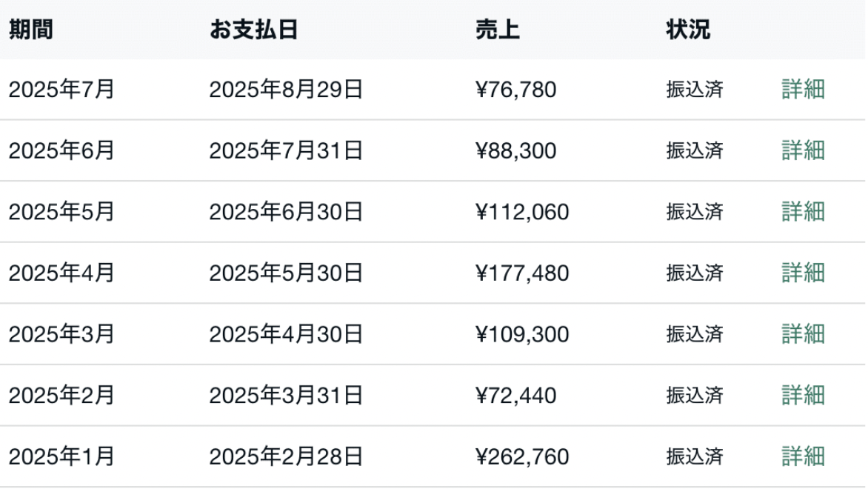Open 詳細 link for 2025年6月

tap(803, 151)
